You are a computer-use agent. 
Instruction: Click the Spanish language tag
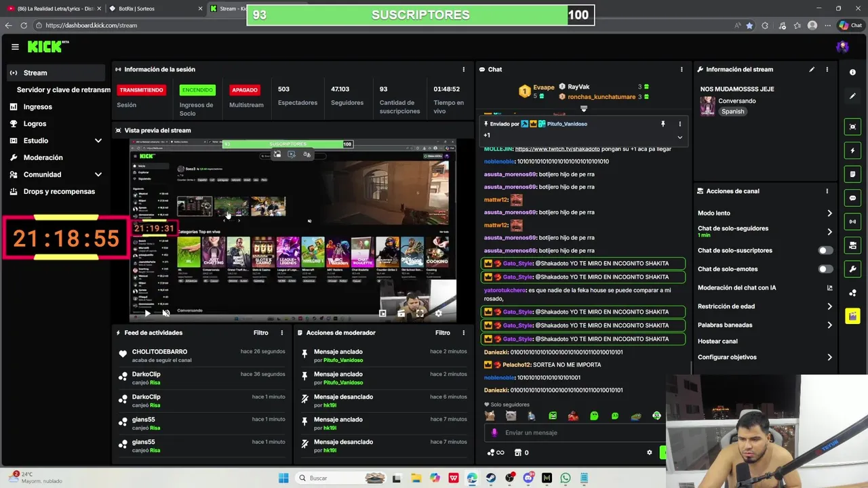click(x=732, y=111)
